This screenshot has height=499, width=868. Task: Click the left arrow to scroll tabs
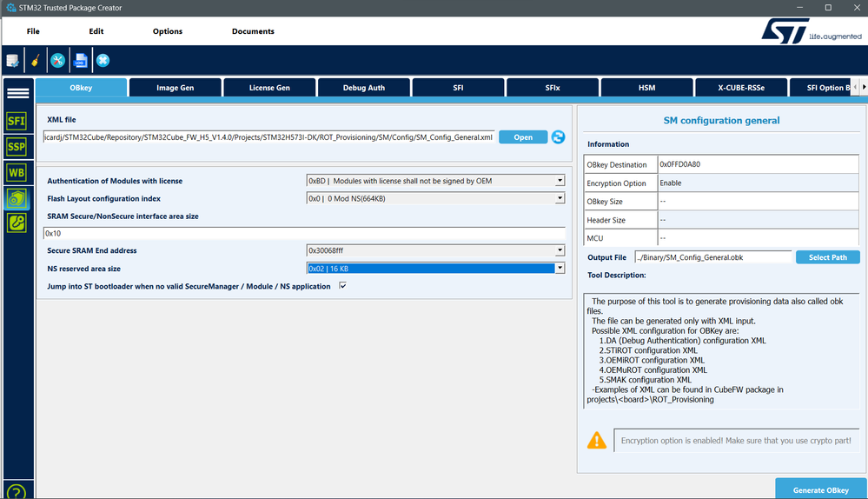pos(855,87)
